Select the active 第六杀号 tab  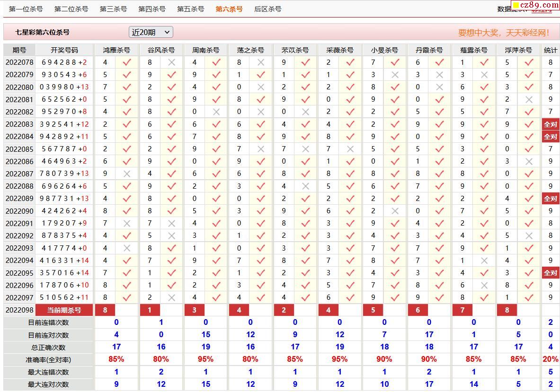tap(229, 9)
